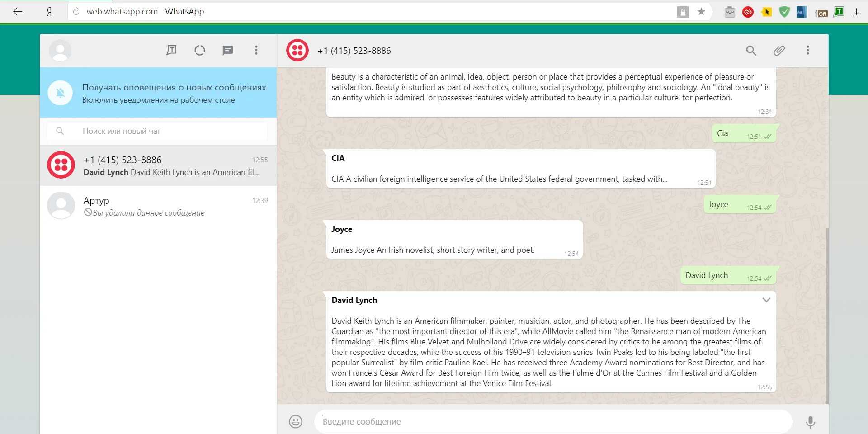Open contact avatar in chat header

[x=297, y=50]
